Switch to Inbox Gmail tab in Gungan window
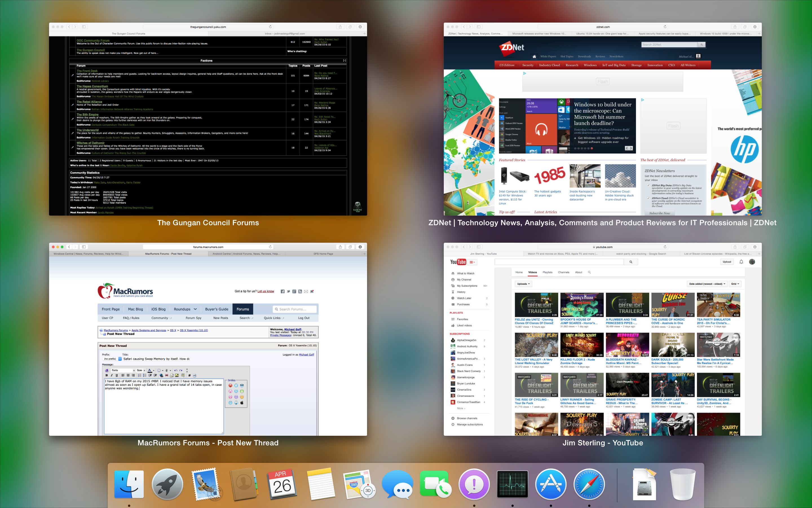The width and height of the screenshot is (812, 508). tap(284, 34)
